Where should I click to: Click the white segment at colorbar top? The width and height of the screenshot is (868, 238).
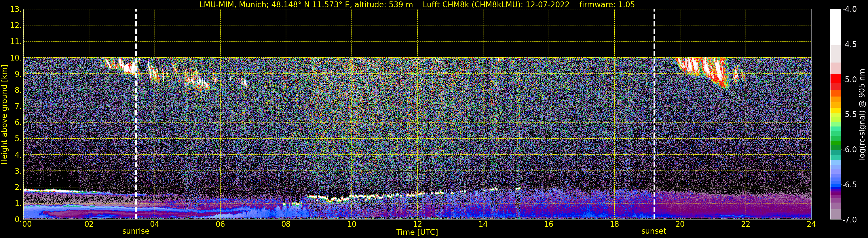click(x=836, y=27)
